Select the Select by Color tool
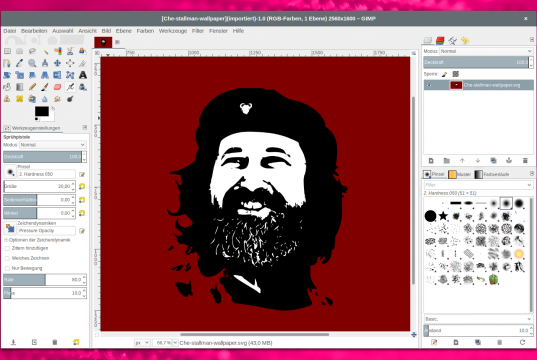 click(58, 51)
